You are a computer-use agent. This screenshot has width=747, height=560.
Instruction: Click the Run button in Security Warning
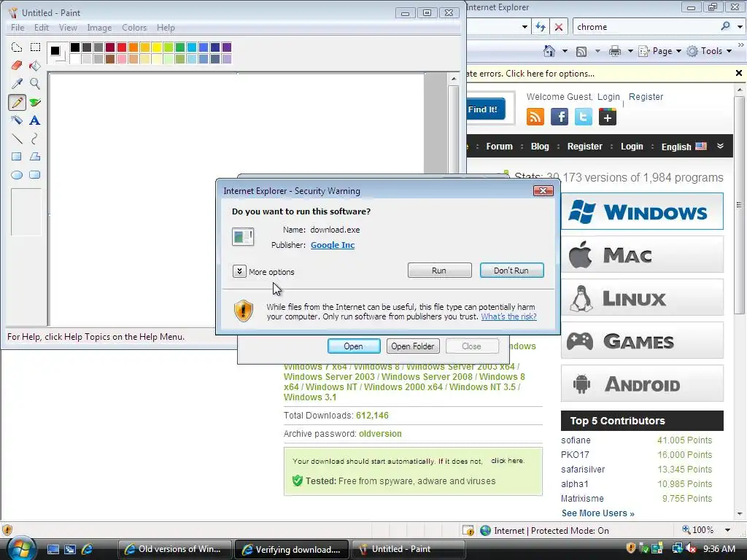tap(439, 270)
